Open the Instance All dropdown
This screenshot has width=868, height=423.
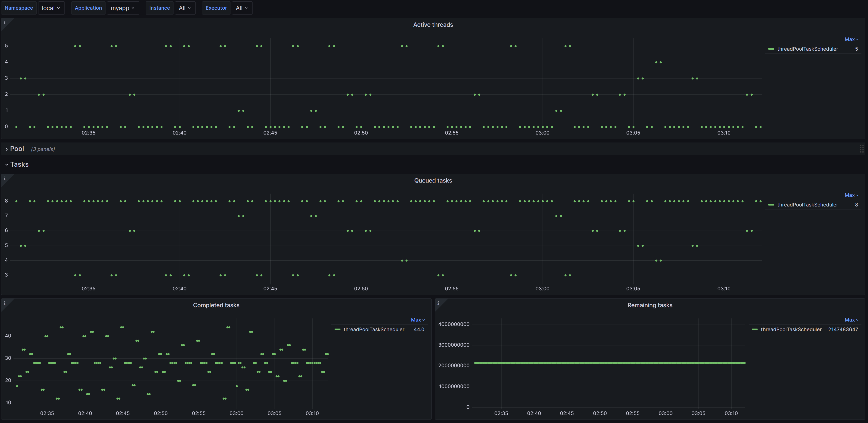(x=184, y=8)
